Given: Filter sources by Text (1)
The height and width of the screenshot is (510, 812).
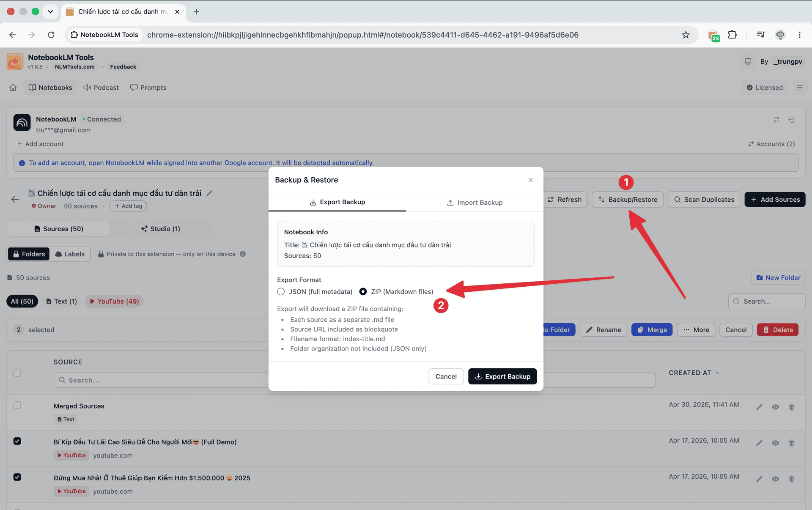Looking at the screenshot, I should coord(61,301).
